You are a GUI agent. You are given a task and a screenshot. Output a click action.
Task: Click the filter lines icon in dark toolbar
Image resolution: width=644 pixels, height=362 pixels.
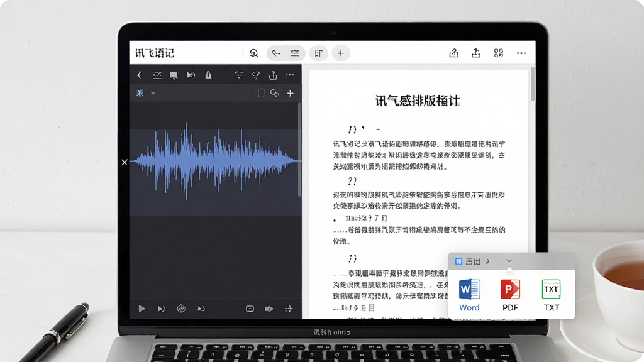pyautogui.click(x=238, y=75)
